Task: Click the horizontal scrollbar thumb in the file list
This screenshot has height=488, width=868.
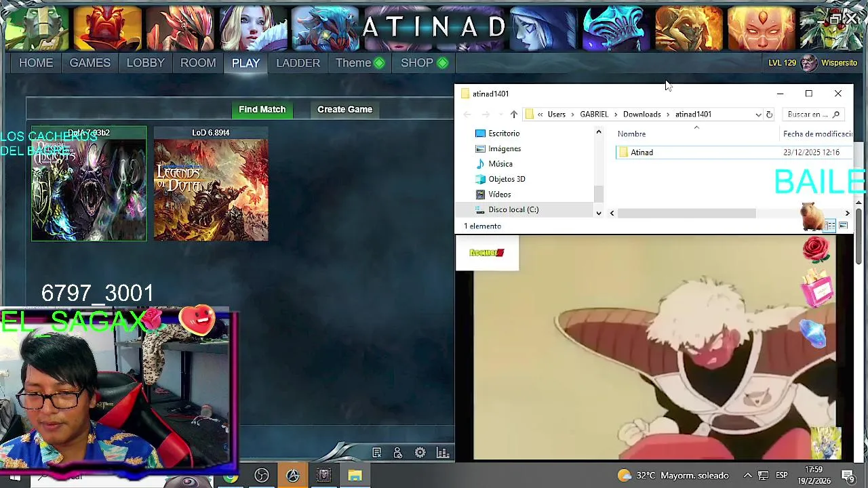Action: [x=686, y=213]
